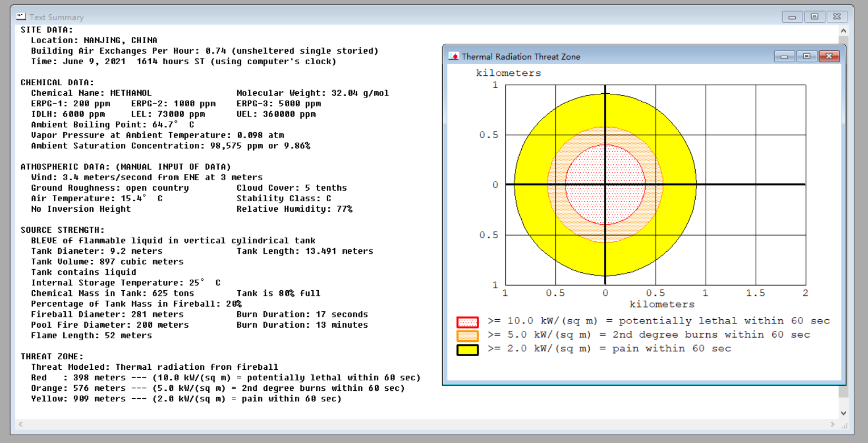Click the 'ERPG-2: 1000 ppm' value
This screenshot has height=443, width=868.
[x=173, y=104]
